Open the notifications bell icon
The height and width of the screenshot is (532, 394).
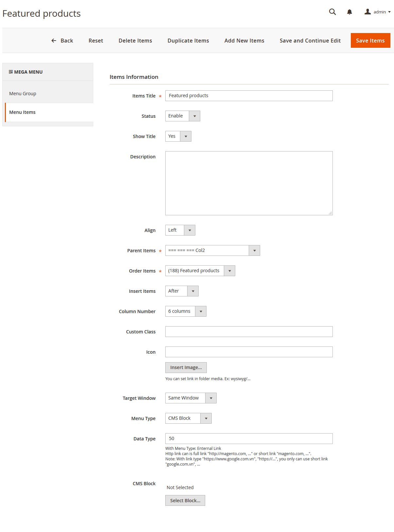(349, 12)
